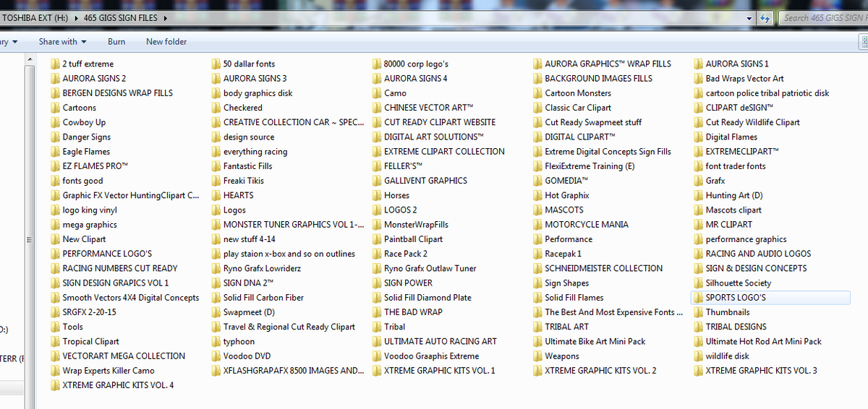This screenshot has height=409, width=868.
Task: Select the Digital Flames folder icon
Action: coord(699,137)
